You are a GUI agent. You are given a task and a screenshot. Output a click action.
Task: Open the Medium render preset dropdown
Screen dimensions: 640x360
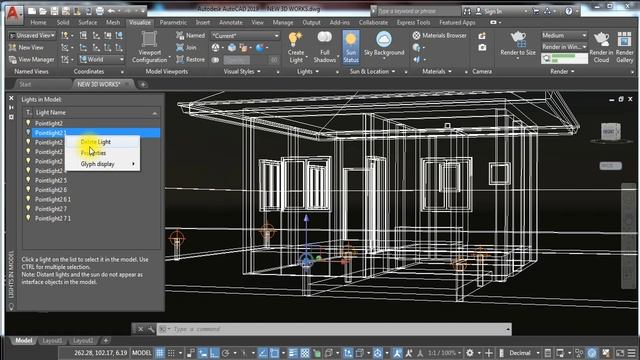pos(564,35)
